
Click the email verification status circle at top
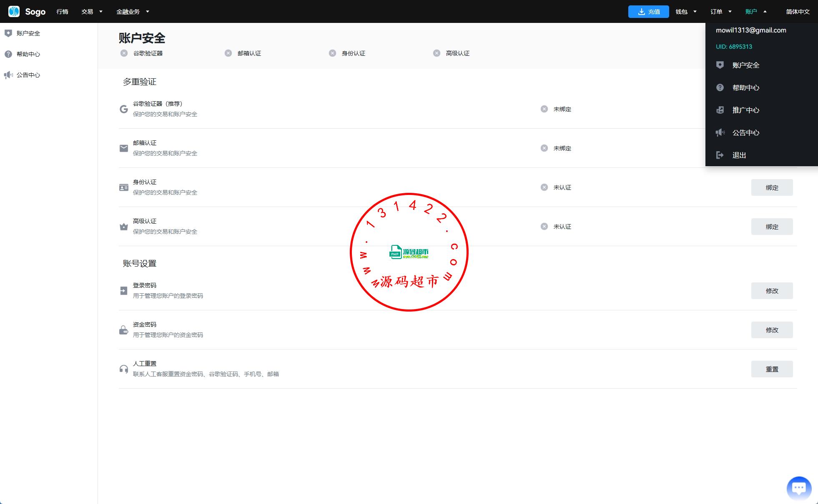pos(228,53)
